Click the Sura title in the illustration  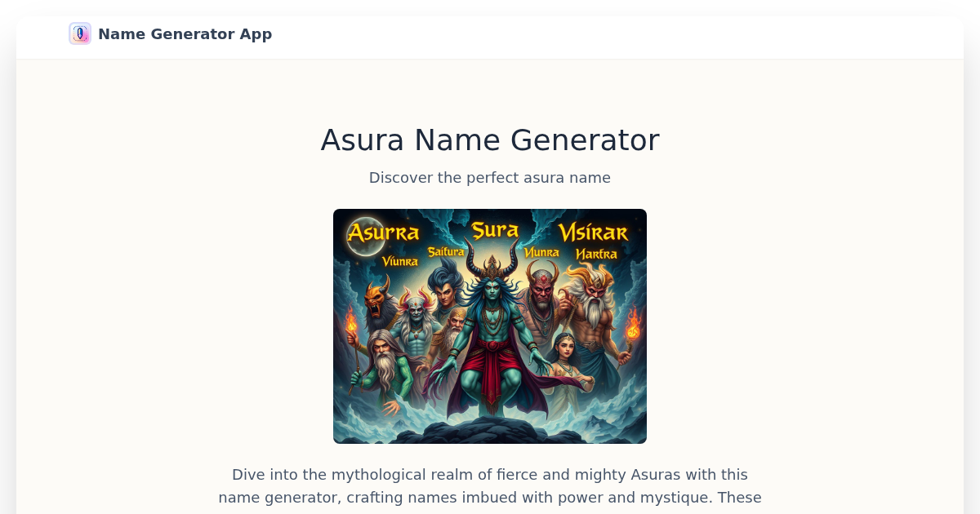495,231
